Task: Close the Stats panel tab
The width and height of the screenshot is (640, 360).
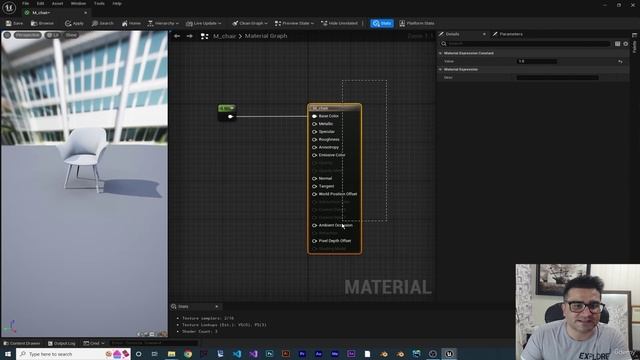Action: tap(217, 307)
